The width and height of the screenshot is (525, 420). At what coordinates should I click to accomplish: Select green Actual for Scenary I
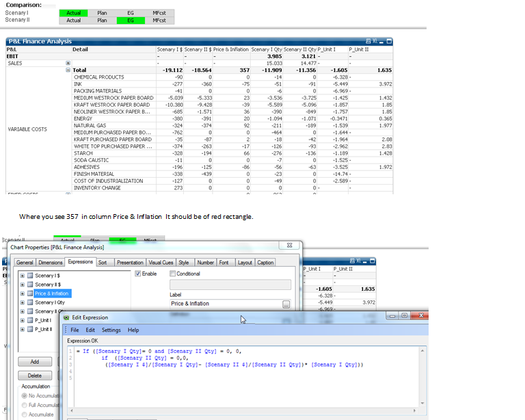[x=73, y=13]
